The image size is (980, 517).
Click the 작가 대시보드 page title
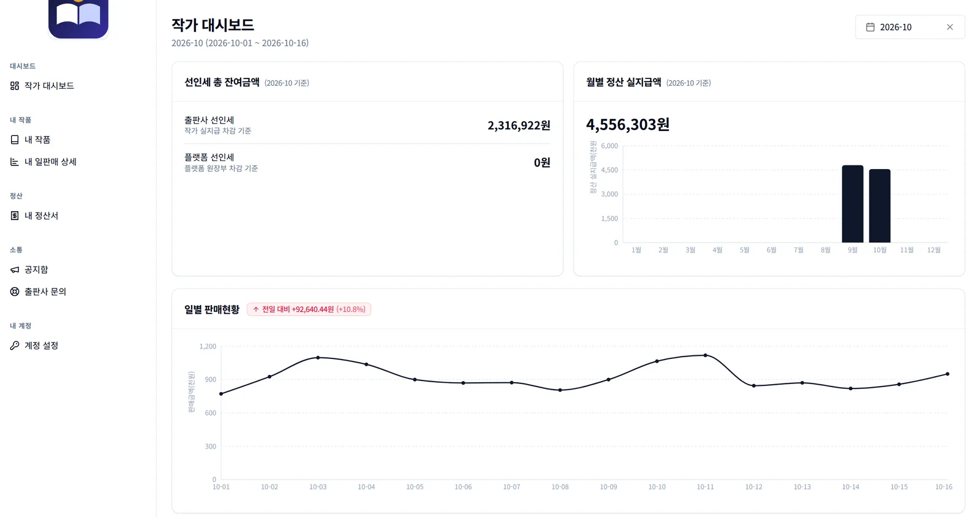coord(213,25)
